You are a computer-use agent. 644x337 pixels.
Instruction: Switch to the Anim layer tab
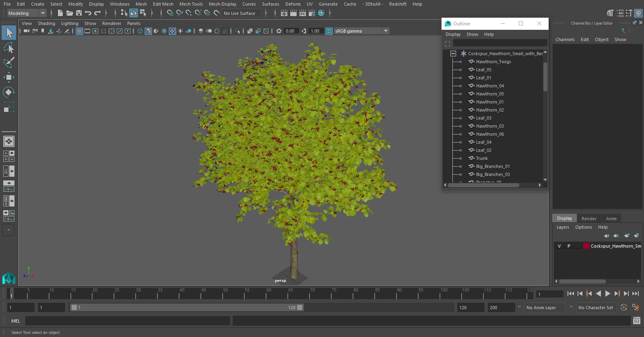[x=611, y=219]
